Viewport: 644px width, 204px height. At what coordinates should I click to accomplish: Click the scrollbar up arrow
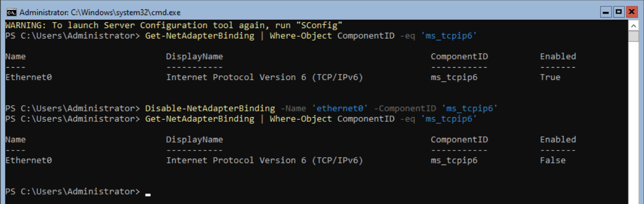pyautogui.click(x=633, y=25)
